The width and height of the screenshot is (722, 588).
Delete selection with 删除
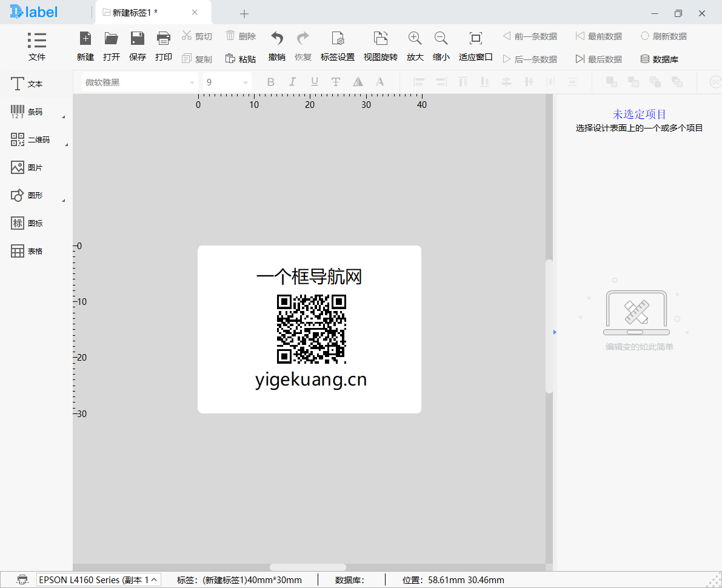tap(241, 36)
